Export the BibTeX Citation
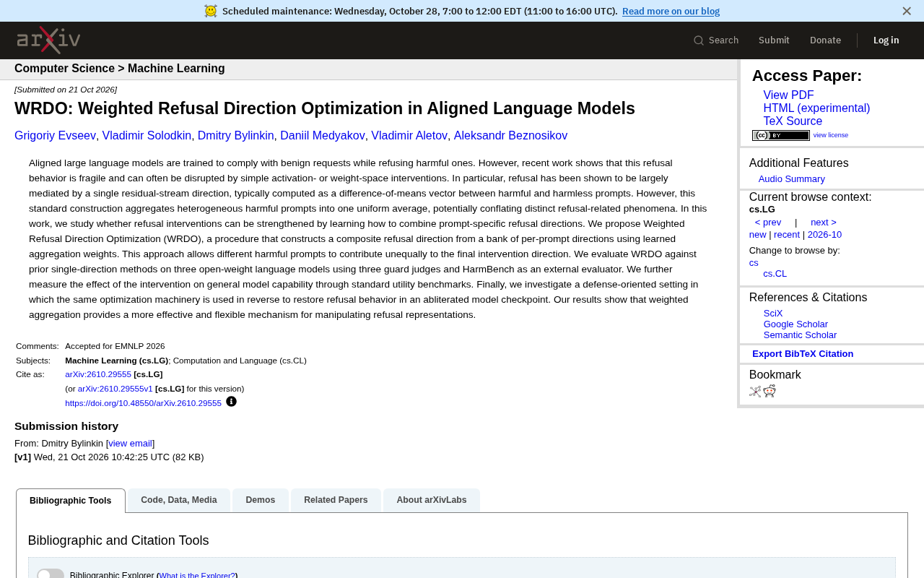The width and height of the screenshot is (924, 578). coord(803,354)
